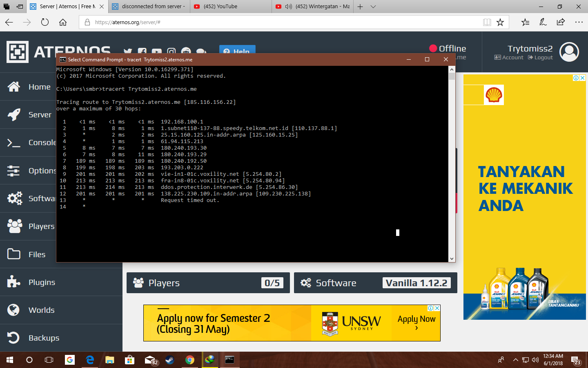Show hidden system tray icons chevron
The height and width of the screenshot is (368, 588).
point(515,360)
